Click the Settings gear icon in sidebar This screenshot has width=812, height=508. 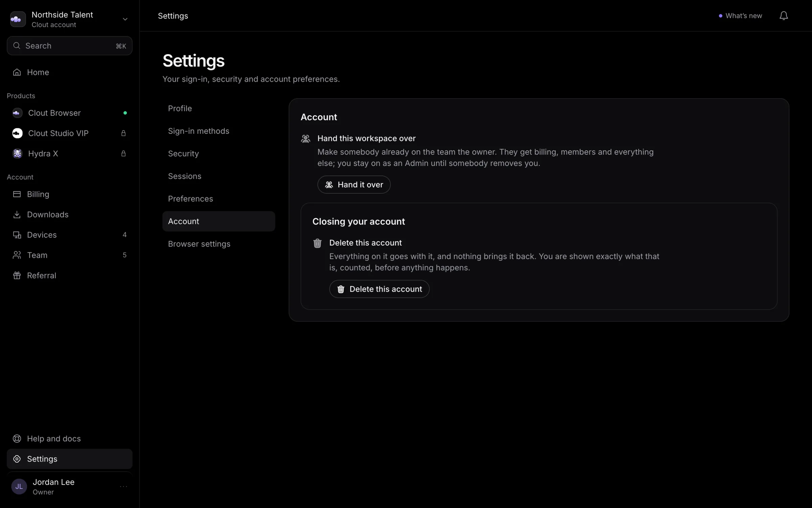tap(17, 459)
